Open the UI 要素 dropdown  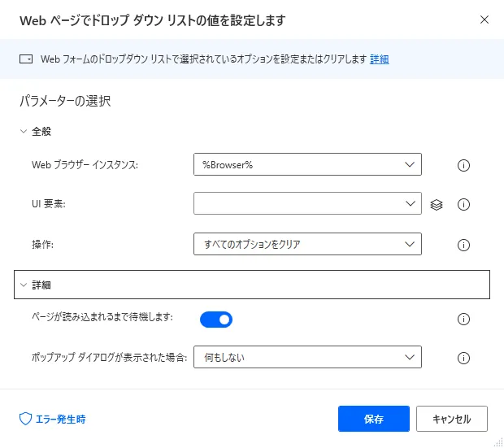(x=307, y=203)
